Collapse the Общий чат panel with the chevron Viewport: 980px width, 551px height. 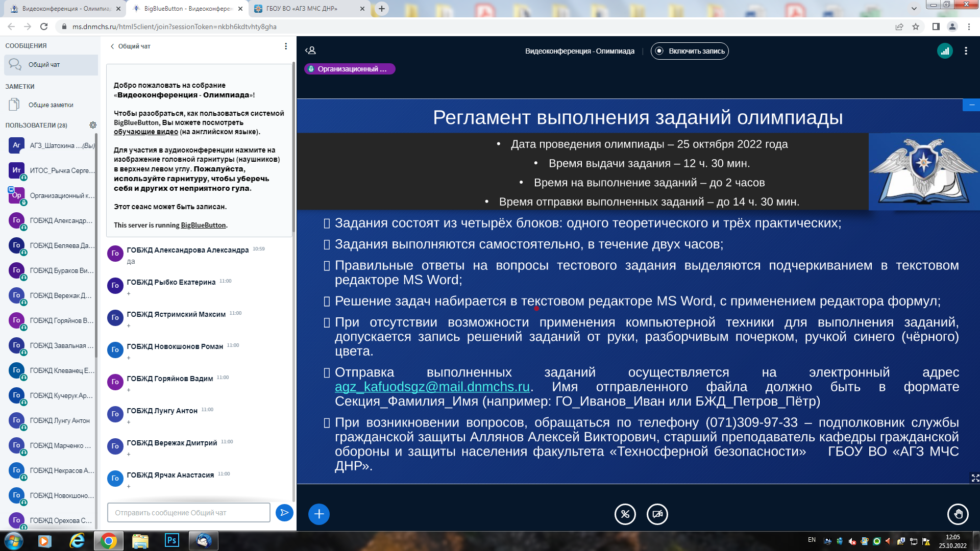pos(112,46)
